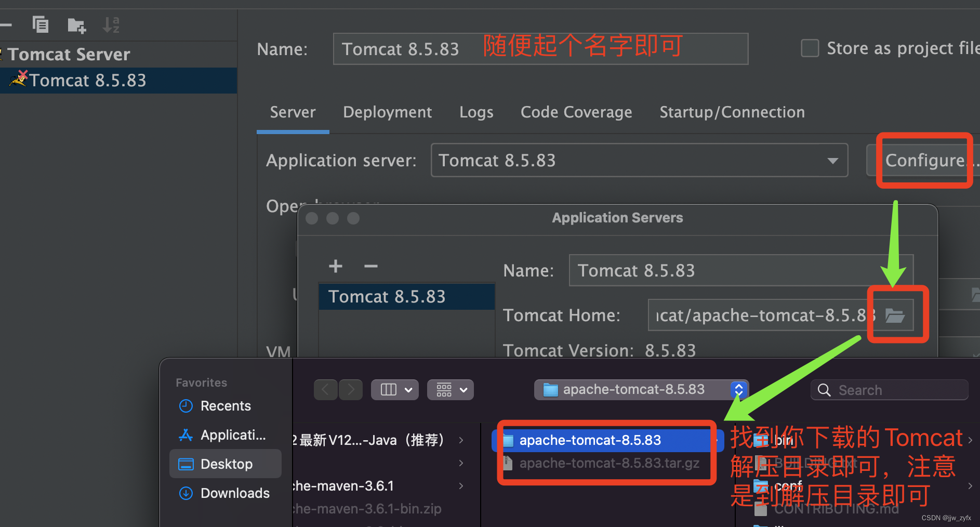The width and height of the screenshot is (980, 527).
Task: Select Desktop in Favorites sidebar
Action: (x=226, y=464)
